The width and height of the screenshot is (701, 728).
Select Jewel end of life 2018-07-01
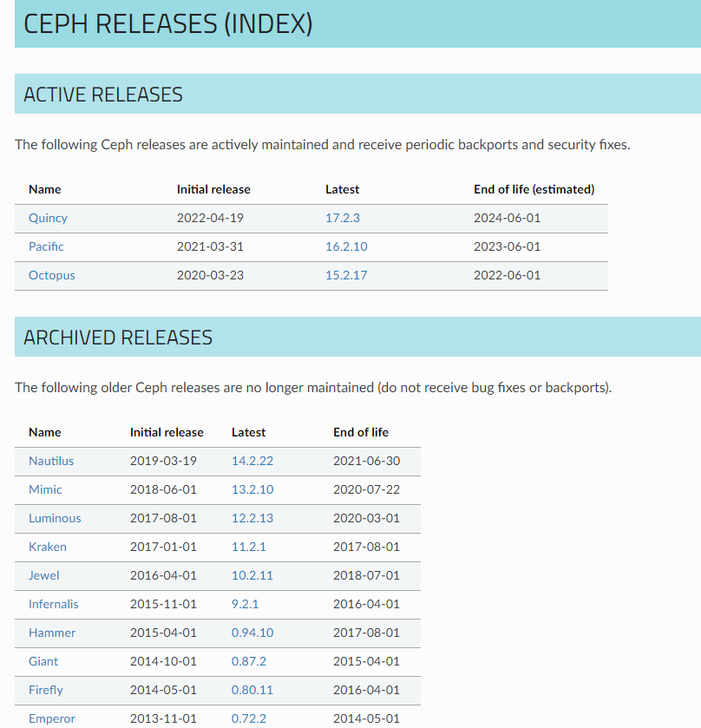click(367, 575)
